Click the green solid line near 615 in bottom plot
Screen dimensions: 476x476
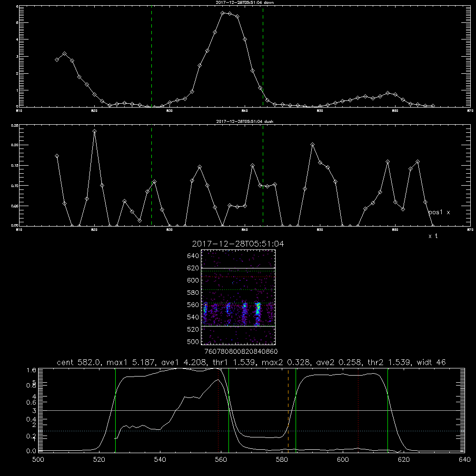click(x=387, y=410)
